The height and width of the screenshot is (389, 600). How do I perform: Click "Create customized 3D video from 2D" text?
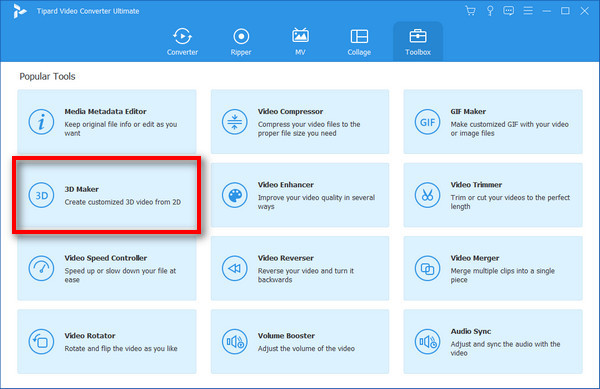[122, 202]
